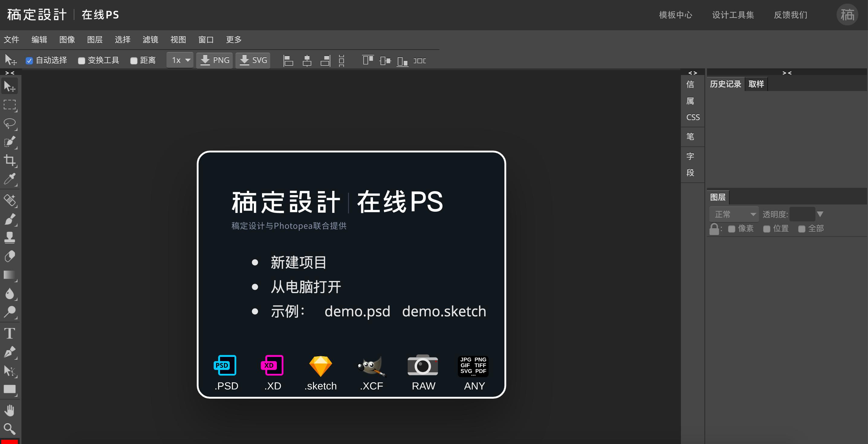Select the Gradient tool
This screenshot has width=868, height=444.
coord(10,275)
